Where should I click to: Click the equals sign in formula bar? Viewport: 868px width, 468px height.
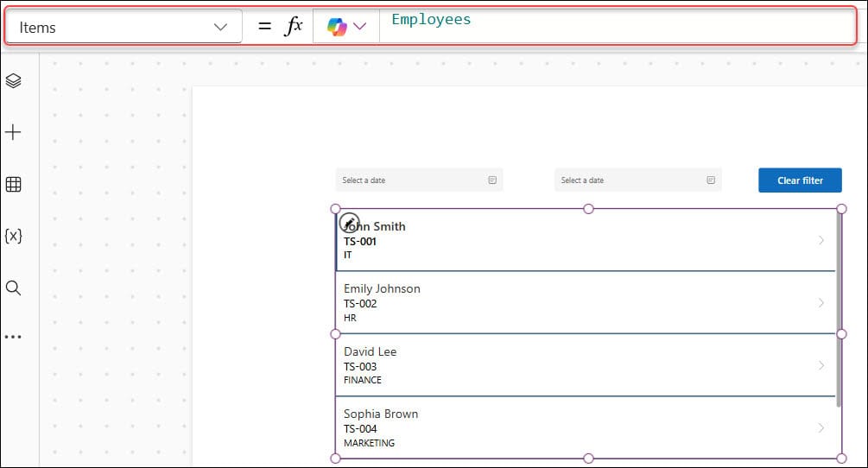click(x=264, y=26)
